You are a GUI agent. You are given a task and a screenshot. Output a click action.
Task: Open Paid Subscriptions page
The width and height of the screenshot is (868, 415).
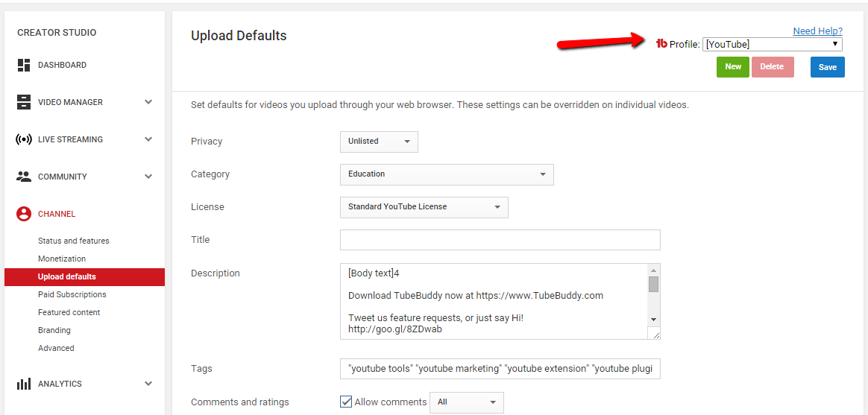[x=72, y=294]
